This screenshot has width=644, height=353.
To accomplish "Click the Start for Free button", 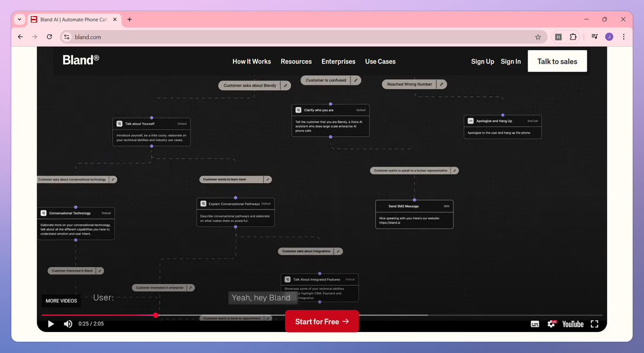I will (322, 321).
